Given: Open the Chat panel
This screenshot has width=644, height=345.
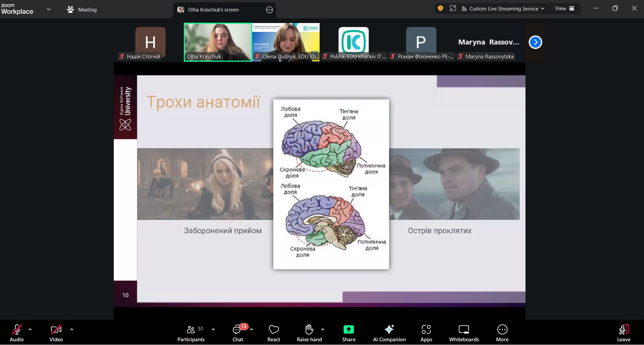Looking at the screenshot, I should 238,333.
